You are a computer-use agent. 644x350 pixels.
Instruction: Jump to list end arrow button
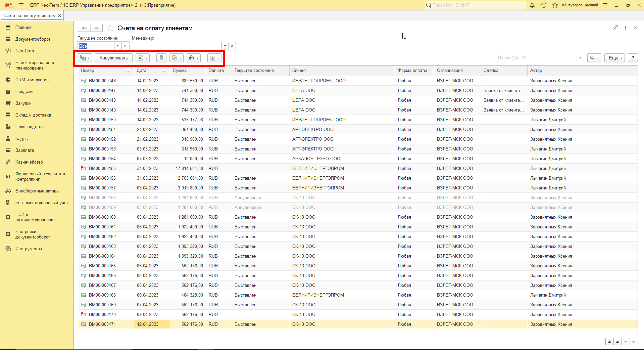pyautogui.click(x=634, y=342)
